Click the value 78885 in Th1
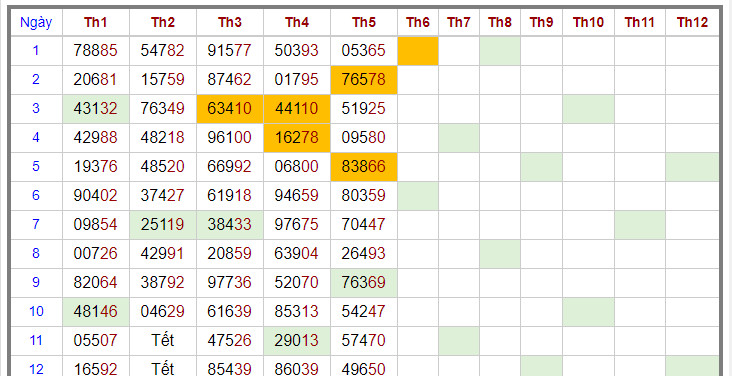 click(x=96, y=51)
